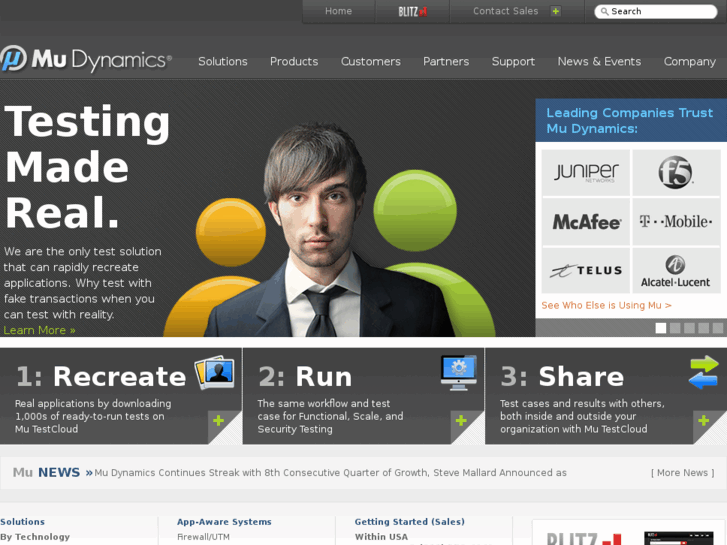Select the first slideshow indicator square
The image size is (727, 545).
[661, 328]
